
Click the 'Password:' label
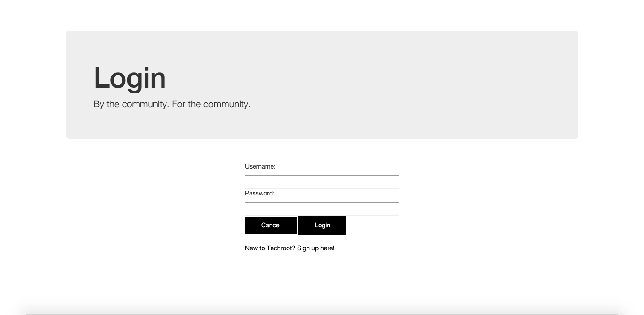click(260, 193)
